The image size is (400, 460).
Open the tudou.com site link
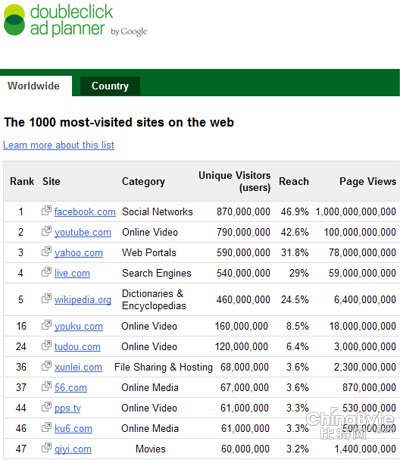click(77, 347)
